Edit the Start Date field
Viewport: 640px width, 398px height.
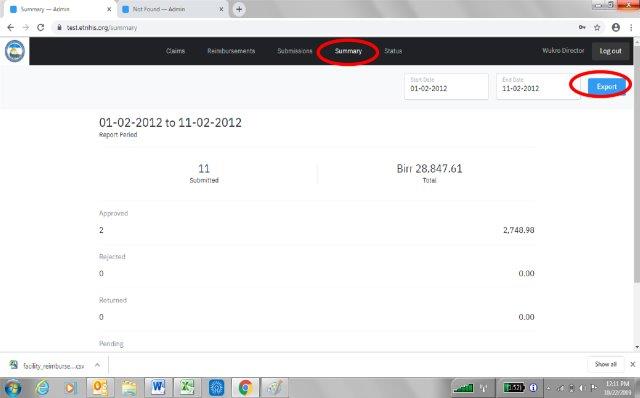coord(446,86)
